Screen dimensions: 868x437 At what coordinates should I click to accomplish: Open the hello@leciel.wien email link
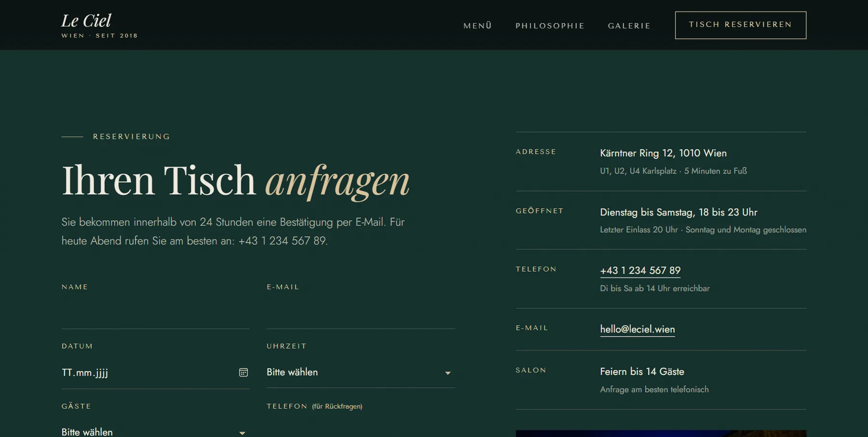tap(637, 330)
